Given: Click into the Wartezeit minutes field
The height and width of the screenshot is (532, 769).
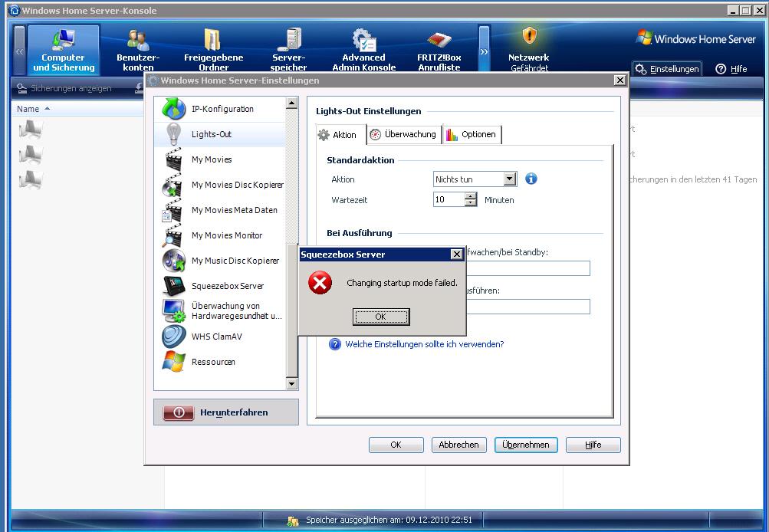Looking at the screenshot, I should coord(449,199).
